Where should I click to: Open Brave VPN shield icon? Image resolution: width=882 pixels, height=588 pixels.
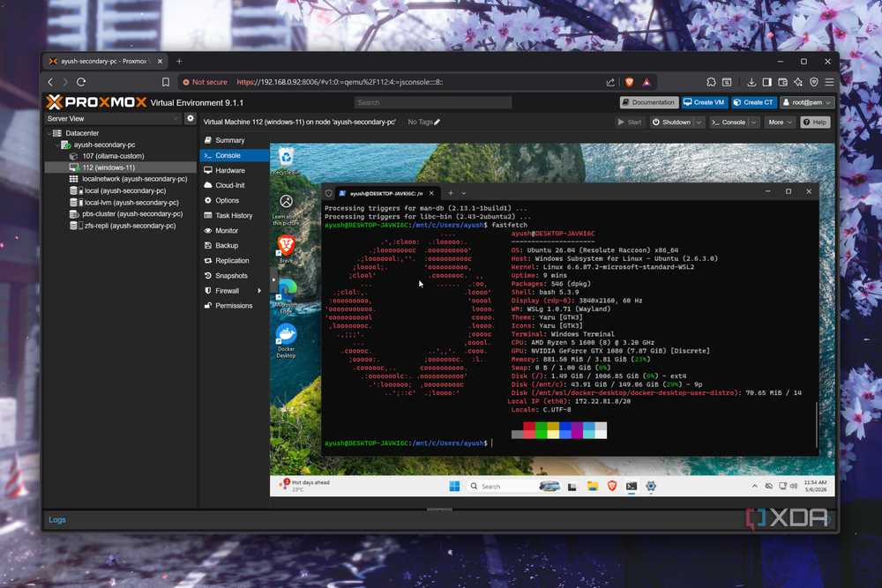click(814, 82)
